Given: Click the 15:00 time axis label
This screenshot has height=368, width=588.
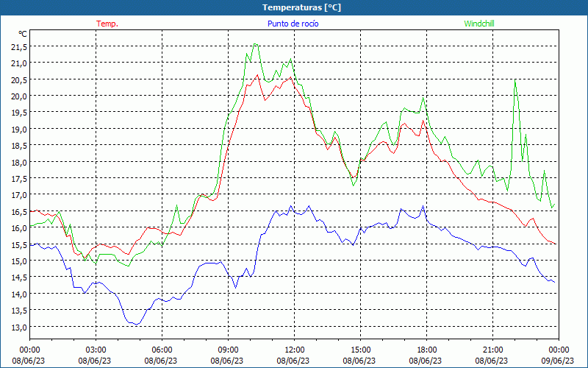Looking at the screenshot, I should [360, 350].
